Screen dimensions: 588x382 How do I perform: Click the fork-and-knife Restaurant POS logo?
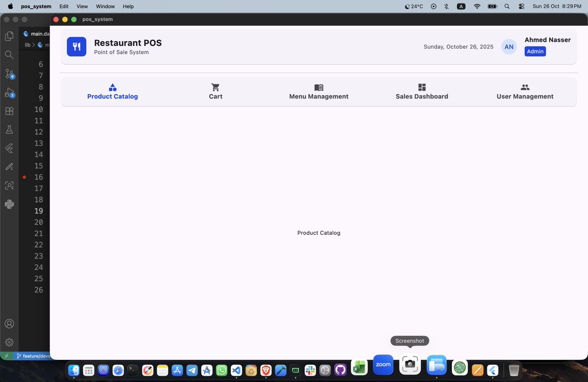(x=76, y=47)
